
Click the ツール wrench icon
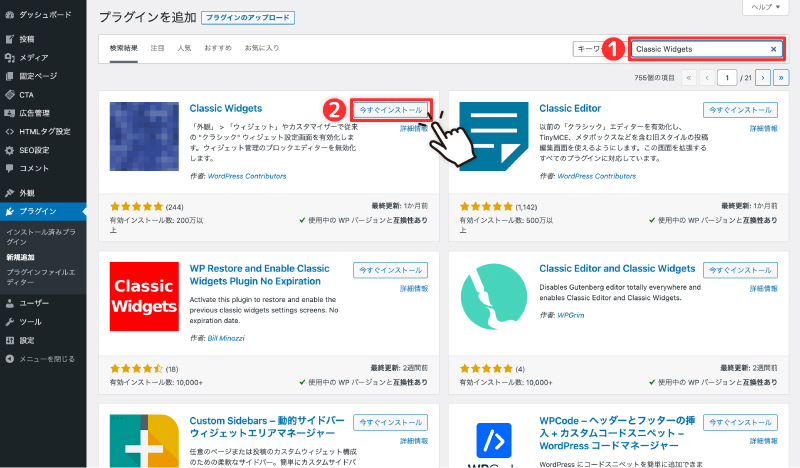click(x=9, y=322)
